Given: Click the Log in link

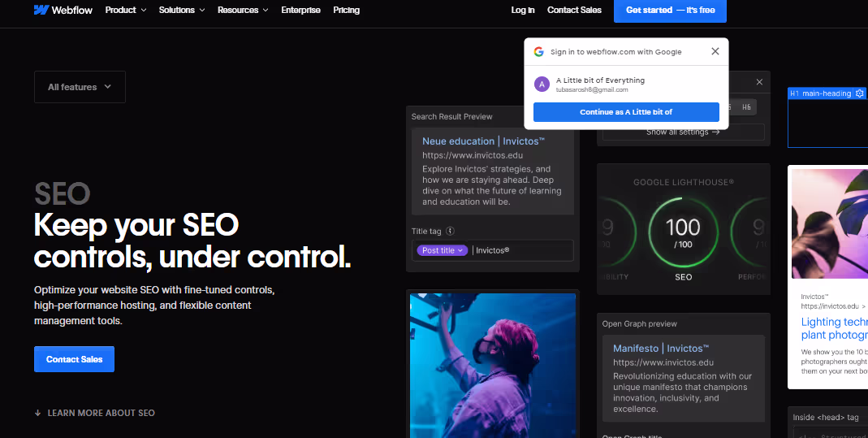Looking at the screenshot, I should click(523, 10).
